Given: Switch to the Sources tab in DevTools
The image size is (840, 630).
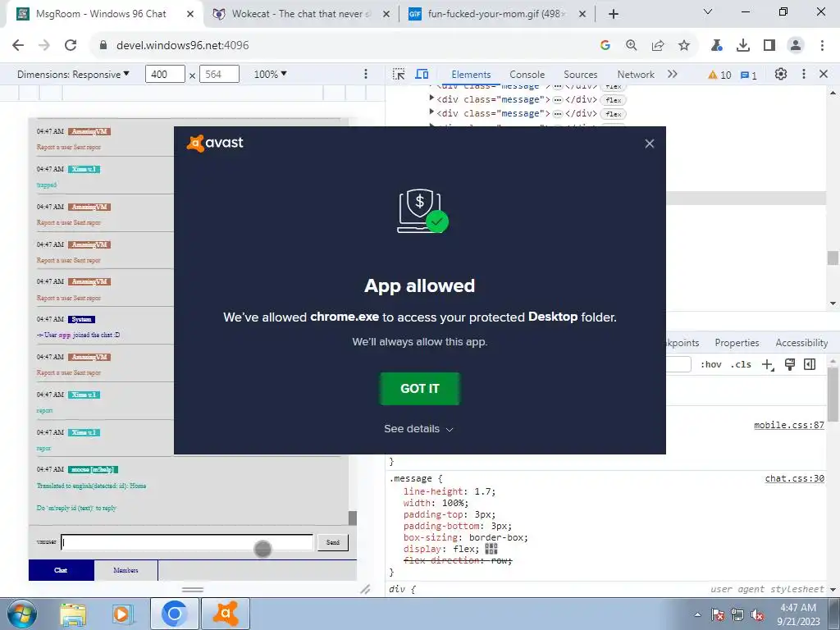Looking at the screenshot, I should point(580,75).
